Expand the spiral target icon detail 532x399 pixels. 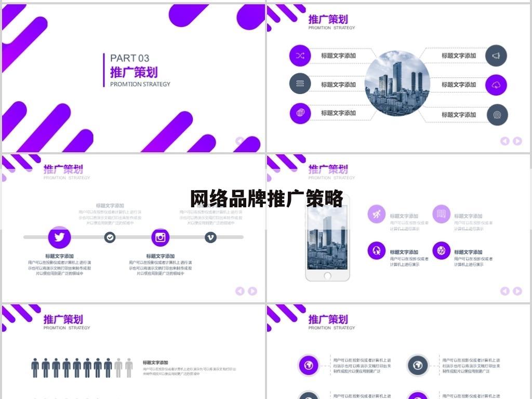(496, 115)
